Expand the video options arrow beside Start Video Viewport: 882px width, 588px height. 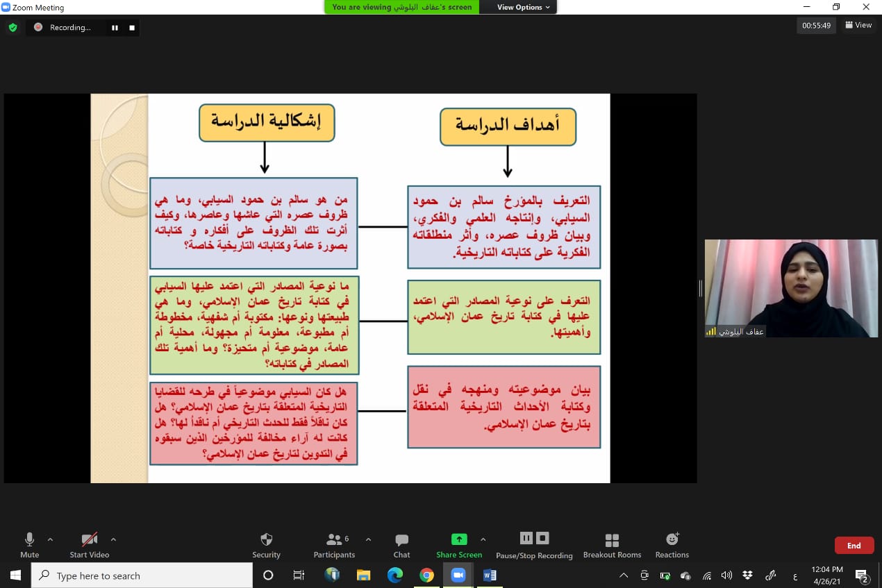(x=113, y=539)
